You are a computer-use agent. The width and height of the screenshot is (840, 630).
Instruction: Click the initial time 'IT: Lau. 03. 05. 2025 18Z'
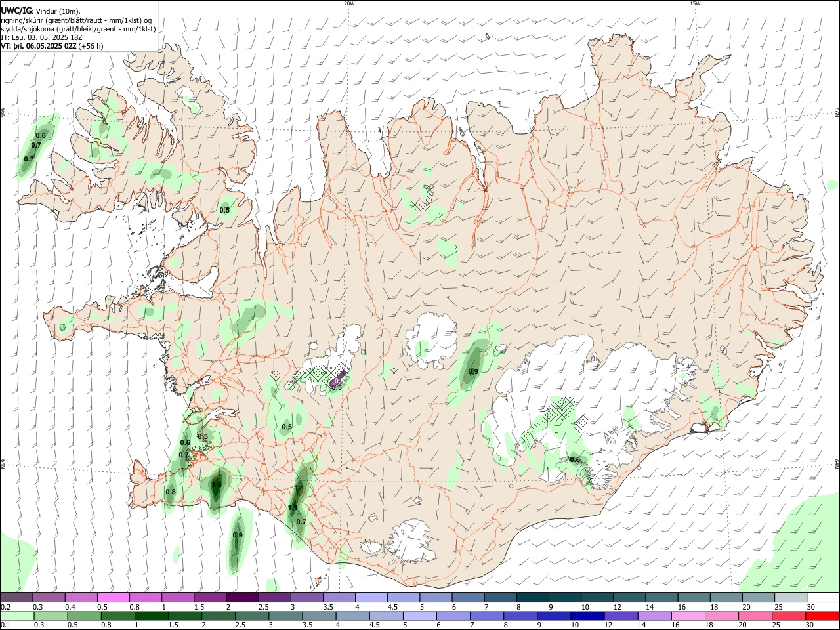tap(43, 37)
